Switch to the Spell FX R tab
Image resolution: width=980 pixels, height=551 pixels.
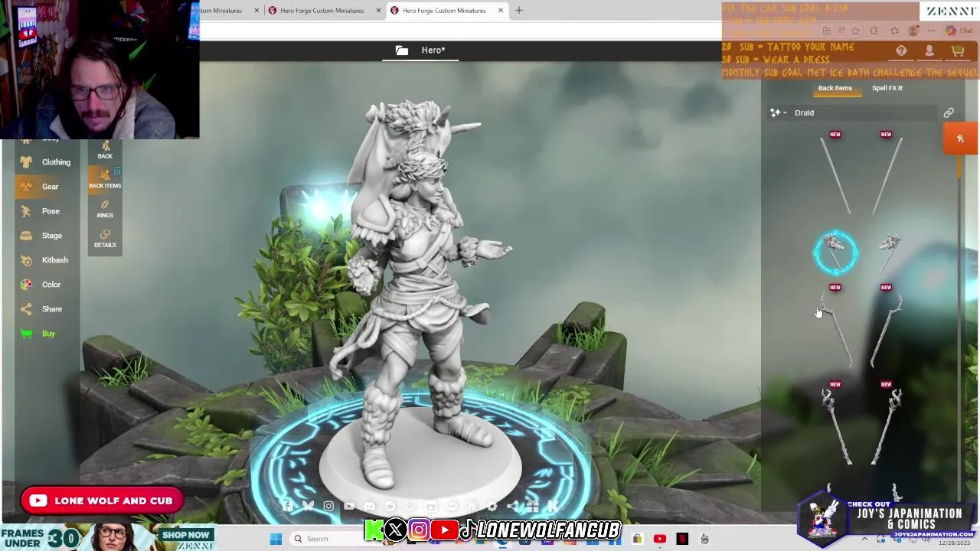tap(887, 88)
